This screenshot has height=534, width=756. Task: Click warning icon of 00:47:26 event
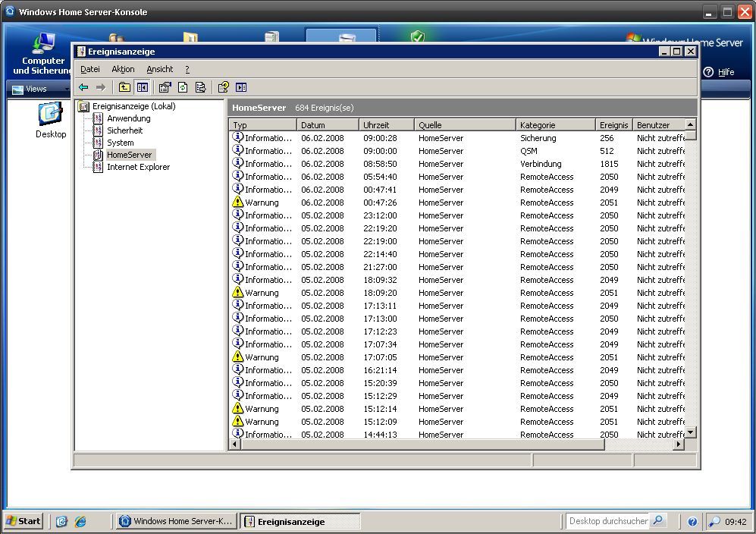point(237,202)
